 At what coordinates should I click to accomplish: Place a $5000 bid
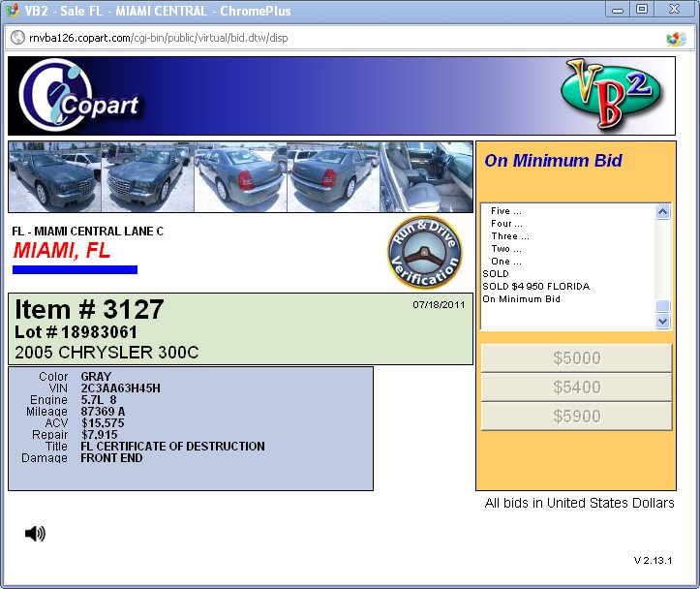coord(576,357)
